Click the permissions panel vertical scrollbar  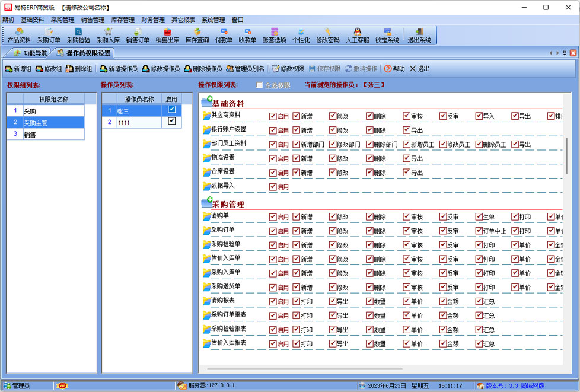coord(568,155)
